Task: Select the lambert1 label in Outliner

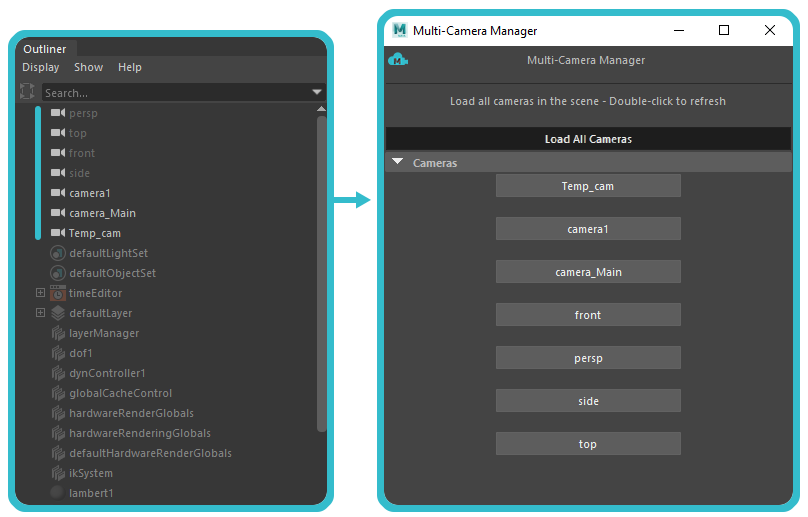Action: click(91, 493)
